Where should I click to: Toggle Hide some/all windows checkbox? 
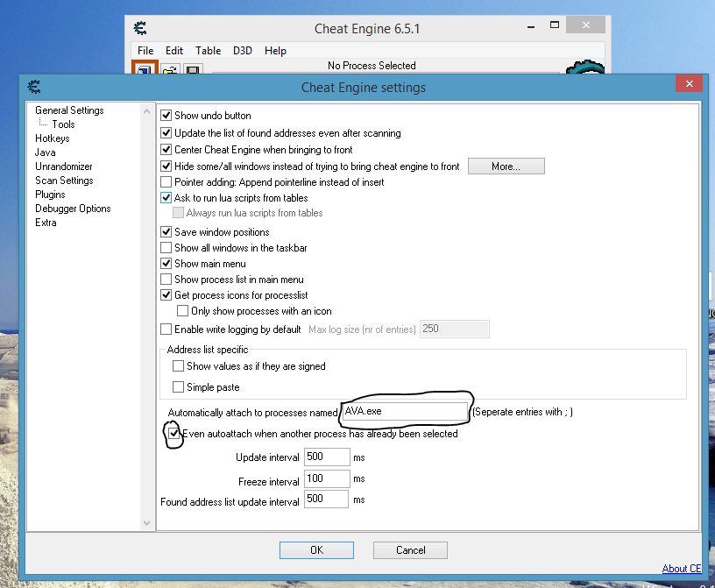click(166, 166)
